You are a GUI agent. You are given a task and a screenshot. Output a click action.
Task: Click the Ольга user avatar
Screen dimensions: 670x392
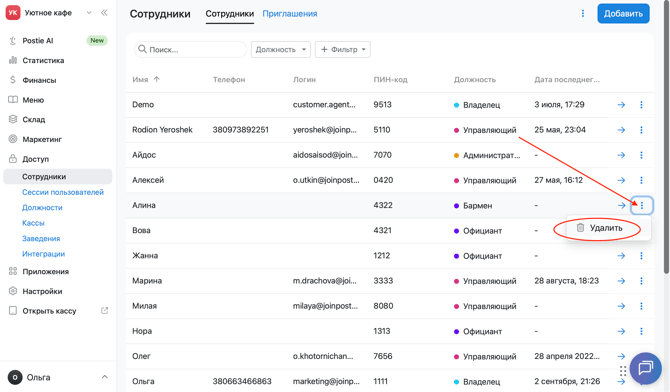point(15,377)
